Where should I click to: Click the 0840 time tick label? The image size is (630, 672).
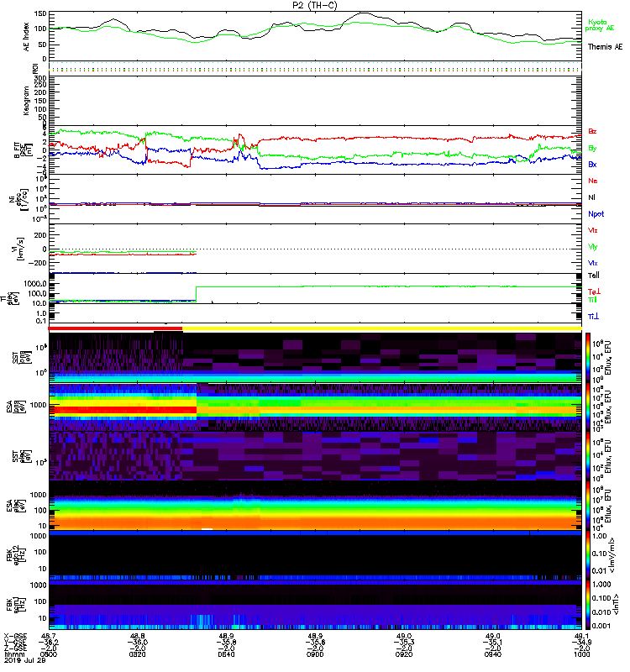pyautogui.click(x=226, y=654)
